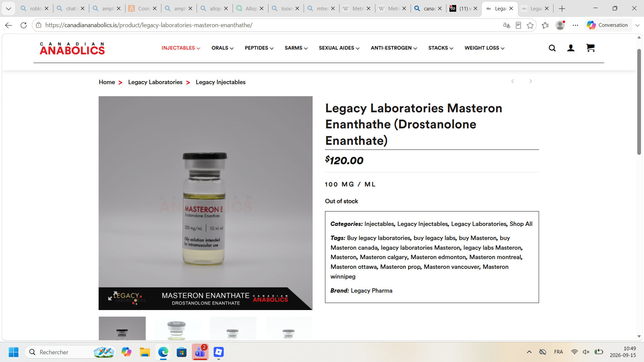Click the Home breadcrumb link
This screenshot has height=362, width=644.
pyautogui.click(x=107, y=82)
